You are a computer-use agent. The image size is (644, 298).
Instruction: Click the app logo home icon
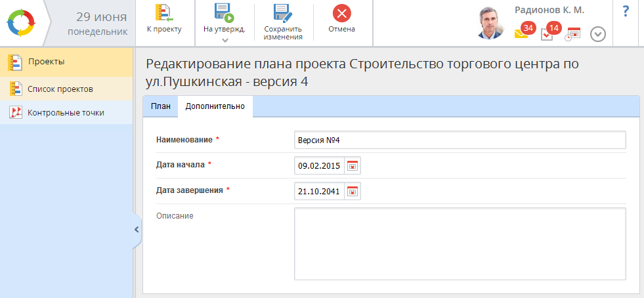tap(22, 22)
